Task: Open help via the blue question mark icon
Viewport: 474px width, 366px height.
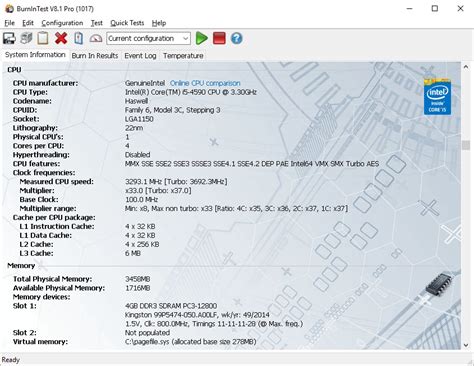Action: point(237,38)
